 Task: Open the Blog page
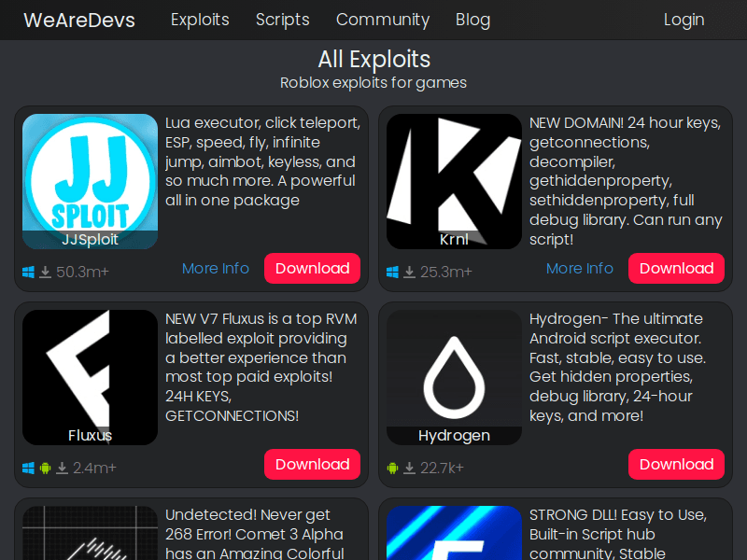click(x=472, y=20)
